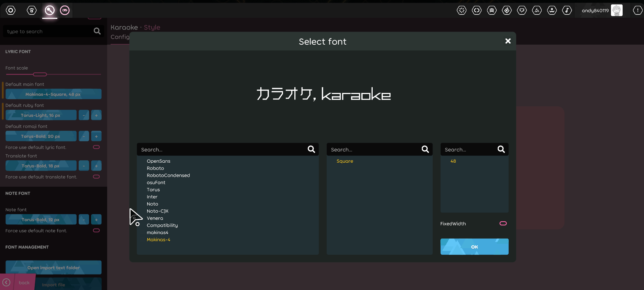Image resolution: width=644 pixels, height=290 pixels.
Task: Focus the 'type to search' settings field
Action: (48, 32)
